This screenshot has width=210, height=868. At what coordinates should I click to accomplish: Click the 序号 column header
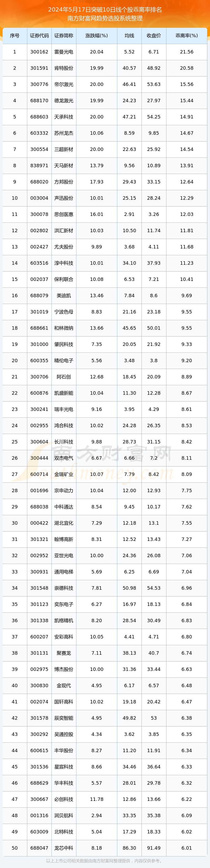pos(14,36)
